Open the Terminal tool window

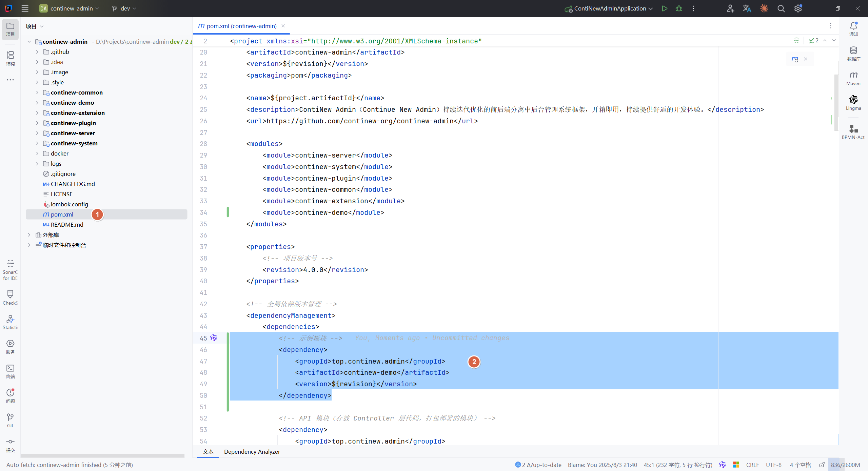click(10, 371)
